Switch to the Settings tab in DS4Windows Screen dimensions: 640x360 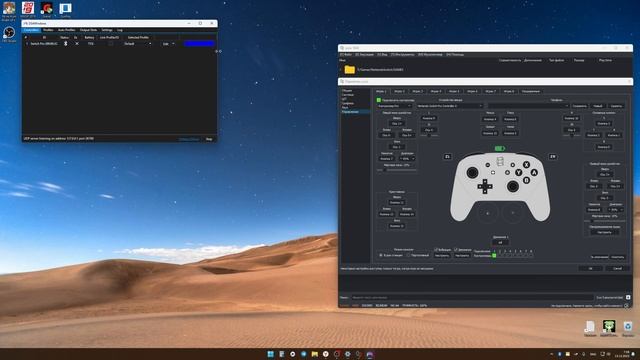tap(107, 30)
